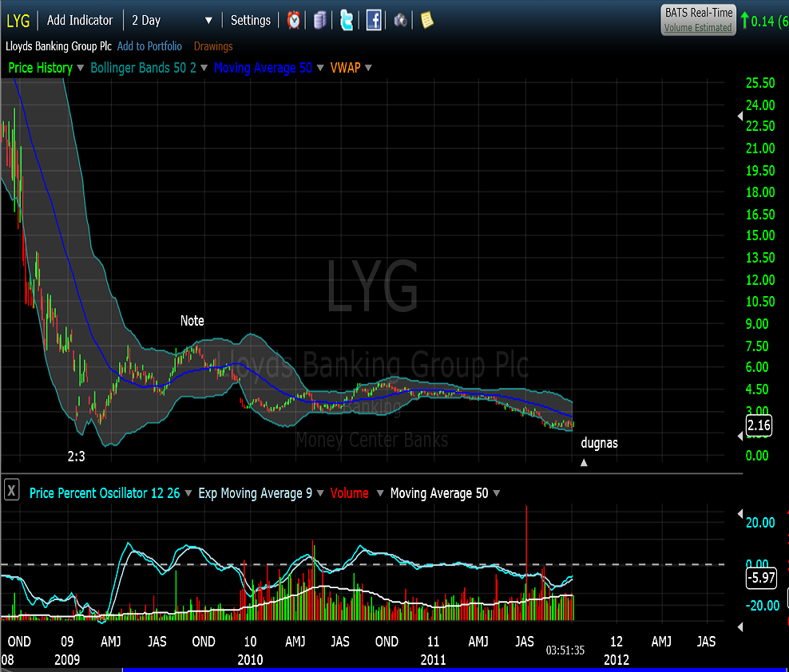Follow the Volume Estimated link
The width and height of the screenshot is (789, 672).
tap(698, 28)
